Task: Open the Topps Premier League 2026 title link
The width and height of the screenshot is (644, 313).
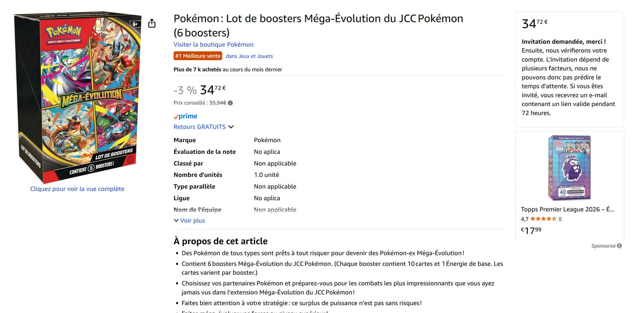Action: [x=568, y=210]
